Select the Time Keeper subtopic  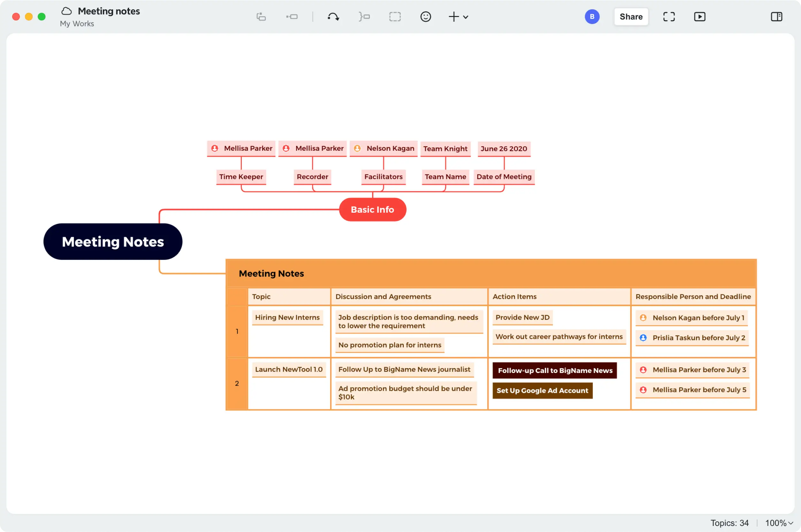tap(241, 177)
